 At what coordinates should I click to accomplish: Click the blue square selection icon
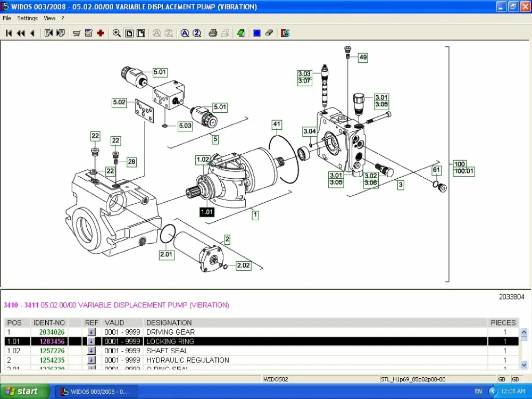point(257,33)
